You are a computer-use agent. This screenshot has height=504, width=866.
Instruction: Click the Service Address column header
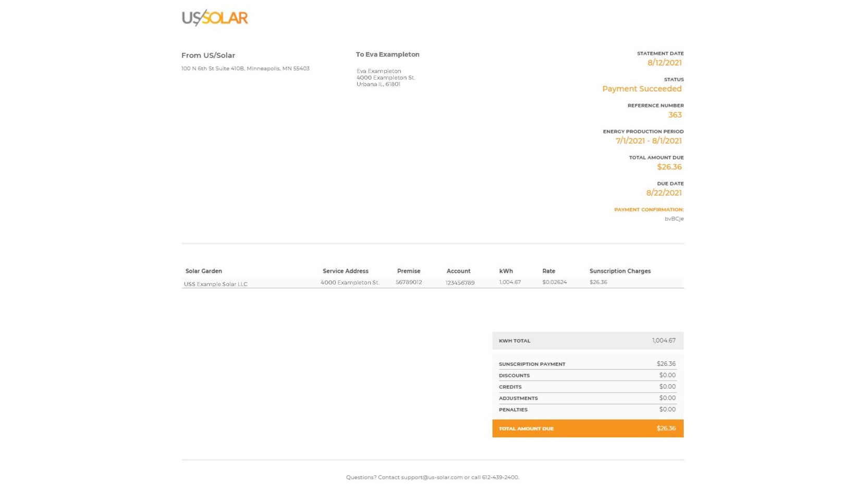(345, 271)
